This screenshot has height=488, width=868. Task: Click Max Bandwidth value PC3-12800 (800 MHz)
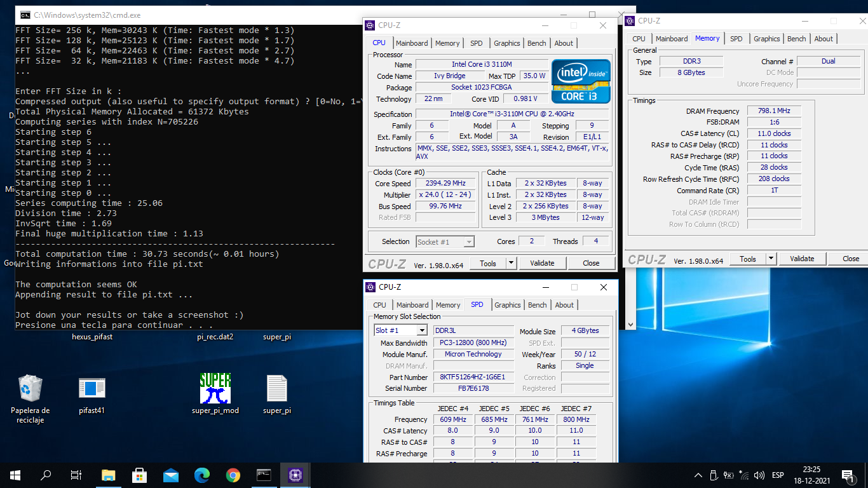[473, 343]
